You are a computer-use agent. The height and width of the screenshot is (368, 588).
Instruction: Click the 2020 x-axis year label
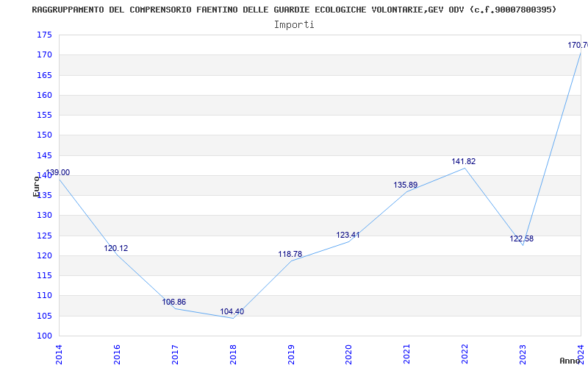pyautogui.click(x=348, y=355)
